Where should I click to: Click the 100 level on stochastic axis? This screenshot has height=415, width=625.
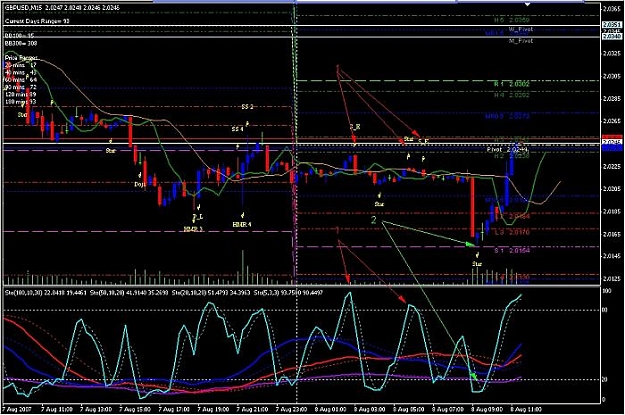click(606, 291)
